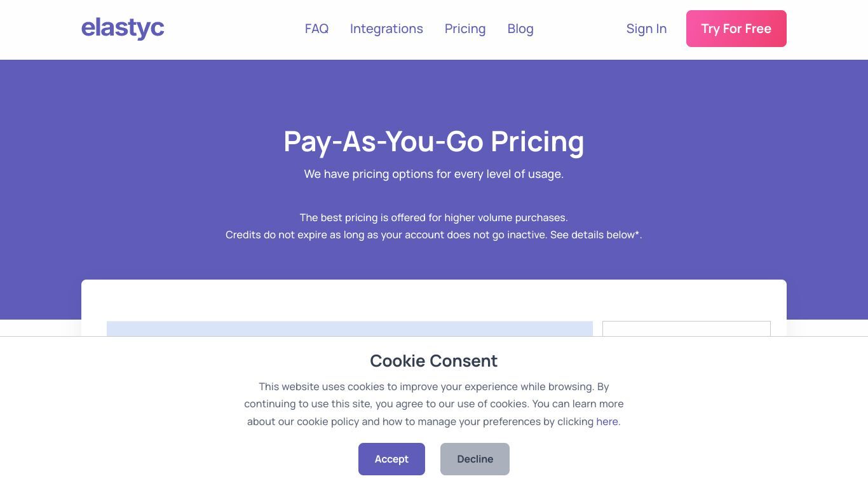868x488 pixels.
Task: Decline the cookie consent
Action: click(475, 459)
